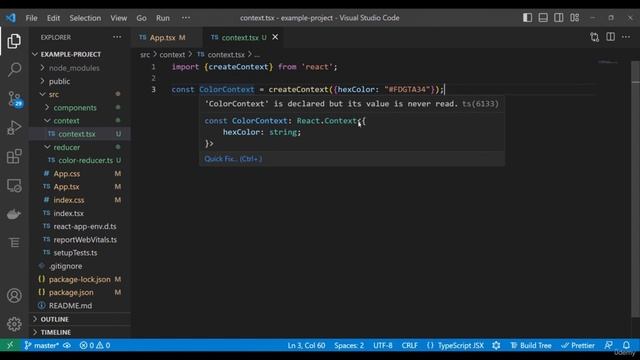Click the remote window indicator in status bar
This screenshot has width=640, height=360.
pos(10,345)
